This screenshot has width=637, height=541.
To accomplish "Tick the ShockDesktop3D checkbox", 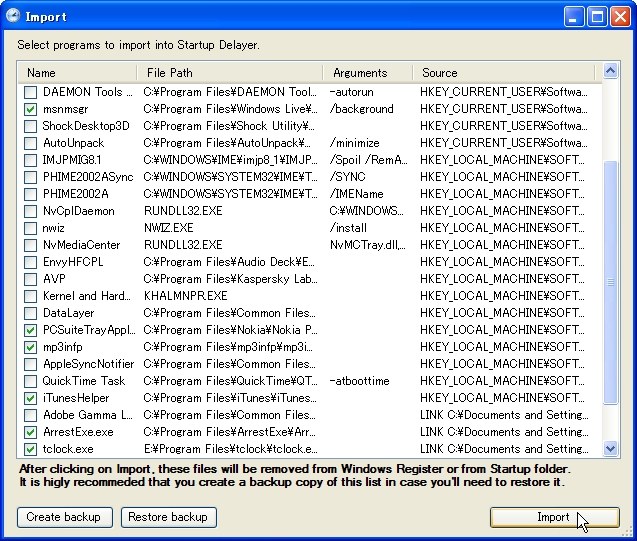I will [30, 126].
